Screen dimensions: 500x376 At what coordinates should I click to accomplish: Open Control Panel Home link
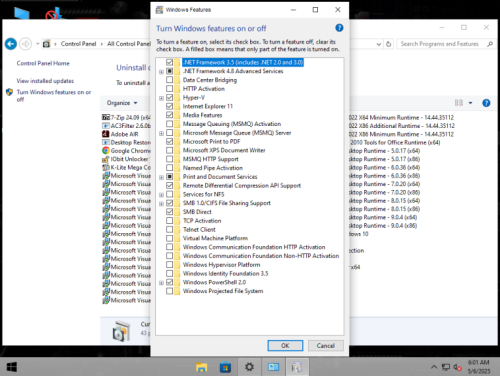43,63
